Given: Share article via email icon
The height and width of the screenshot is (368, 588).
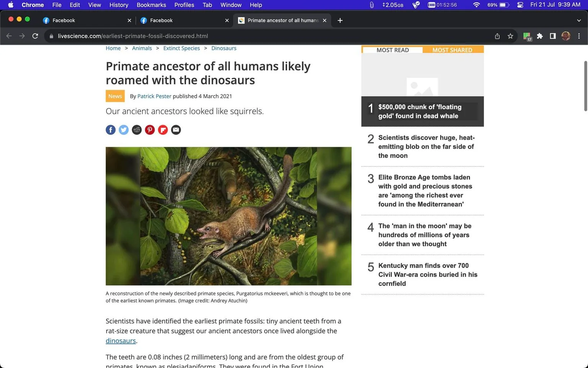Looking at the screenshot, I should coord(176,130).
